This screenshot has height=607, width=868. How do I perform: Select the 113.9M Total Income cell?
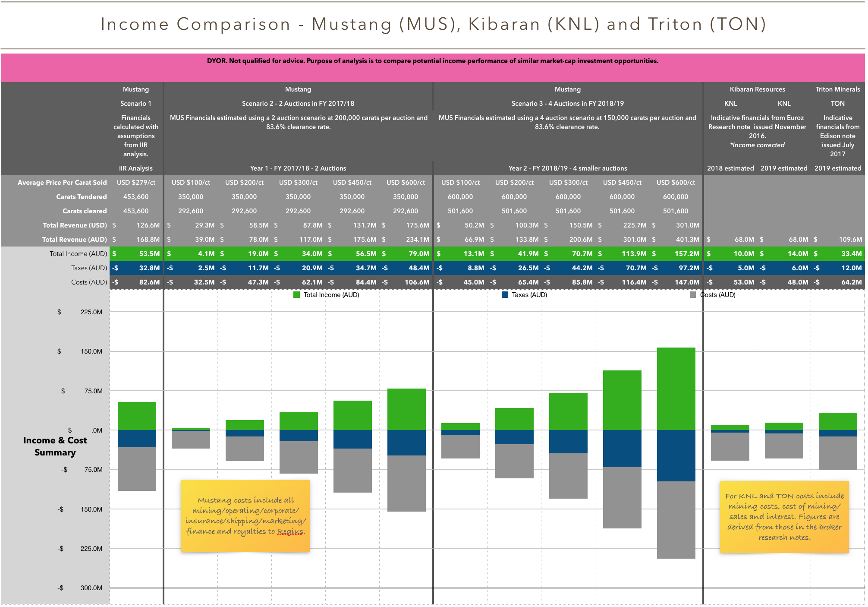622,254
